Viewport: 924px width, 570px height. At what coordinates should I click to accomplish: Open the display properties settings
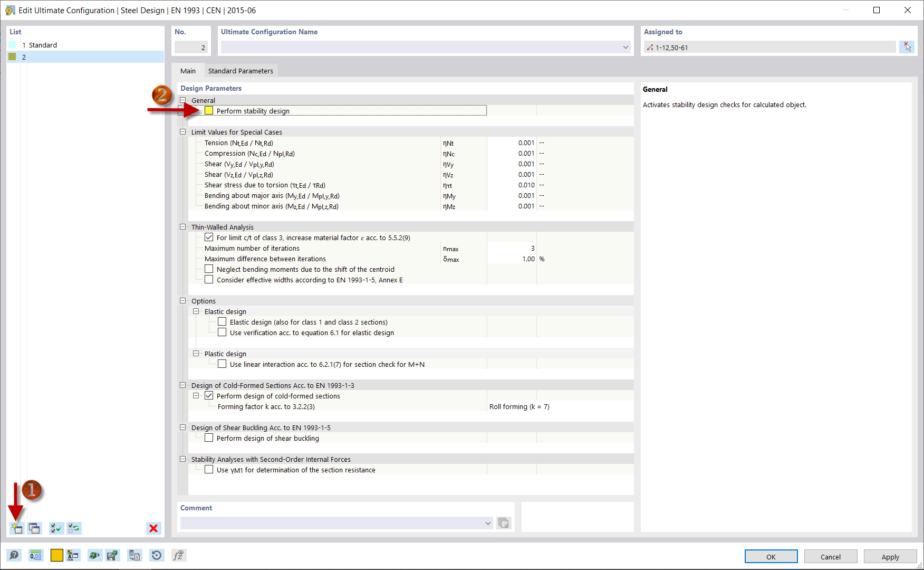73,555
